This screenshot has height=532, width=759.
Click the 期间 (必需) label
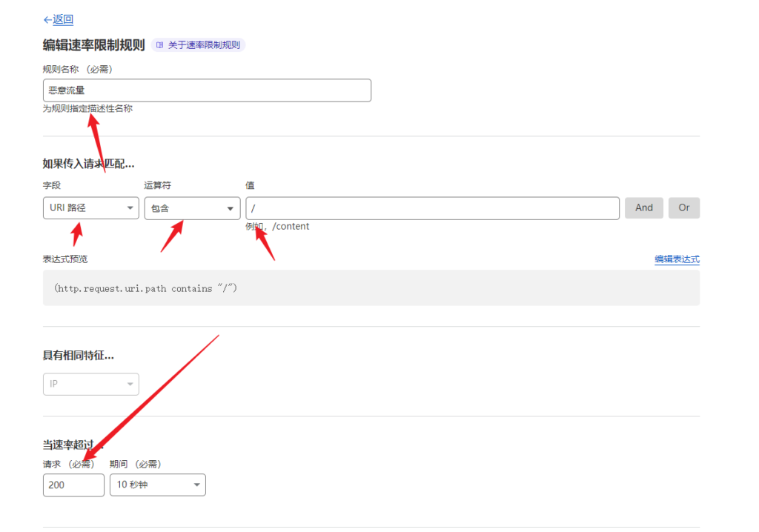point(135,464)
